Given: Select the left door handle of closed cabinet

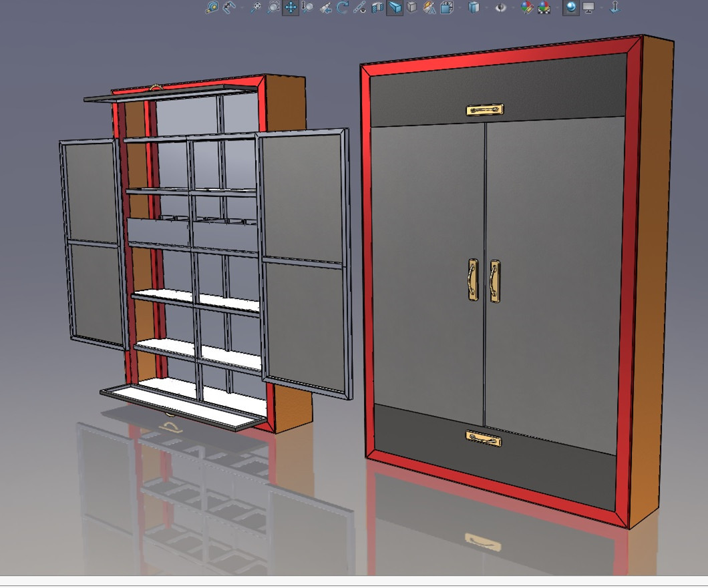Looking at the screenshot, I should click(x=473, y=280).
